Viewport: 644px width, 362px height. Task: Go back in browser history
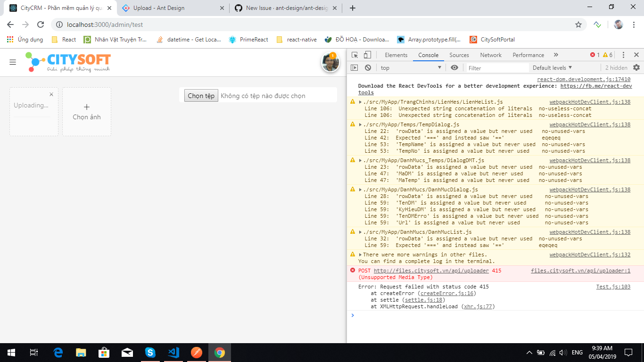click(x=10, y=25)
